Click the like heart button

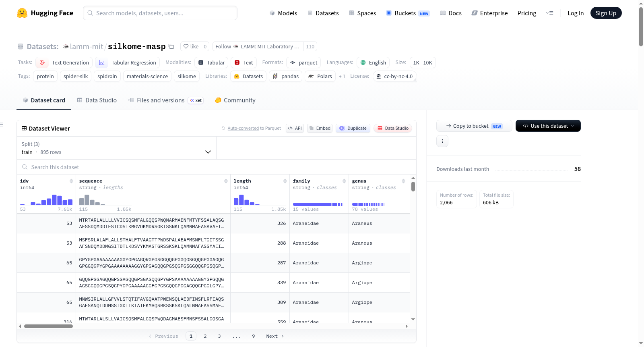point(191,46)
